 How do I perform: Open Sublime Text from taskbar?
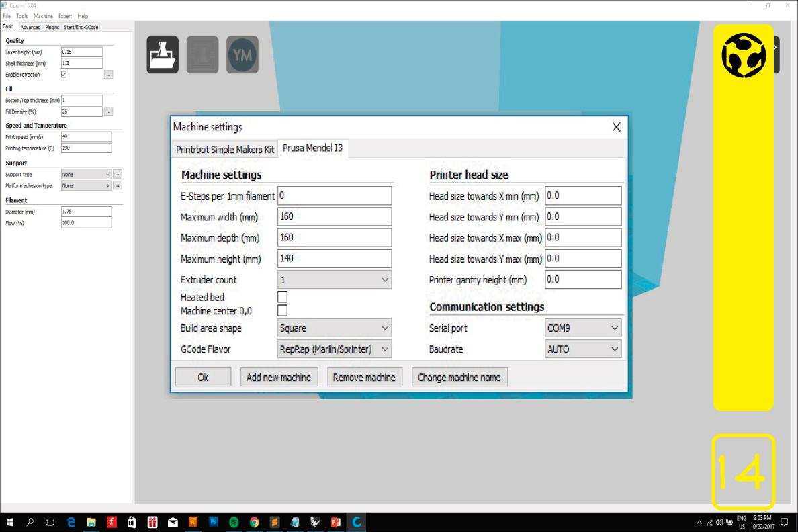(274, 522)
